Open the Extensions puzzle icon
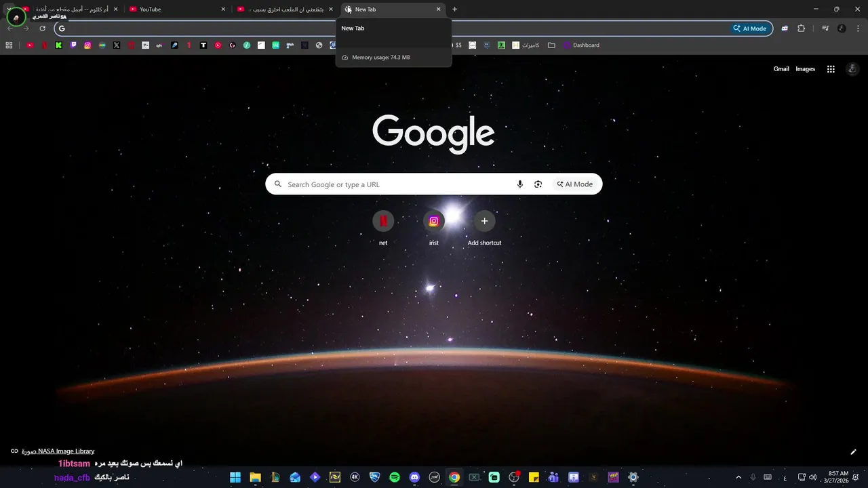 coord(802,28)
